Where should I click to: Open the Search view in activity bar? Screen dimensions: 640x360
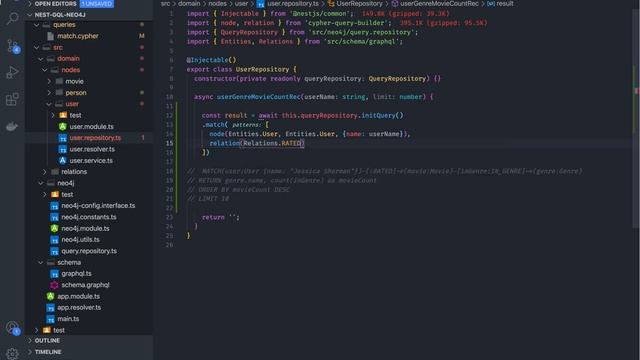[x=13, y=18]
